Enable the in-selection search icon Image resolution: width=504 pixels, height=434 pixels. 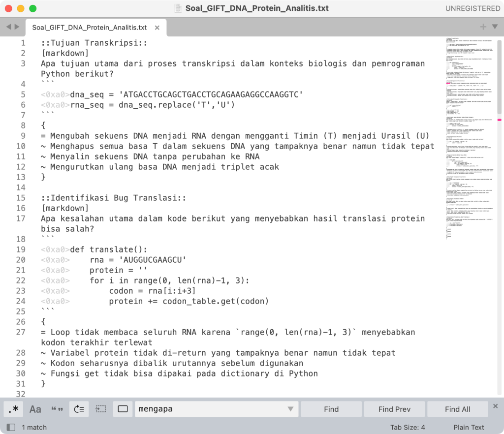pyautogui.click(x=101, y=409)
